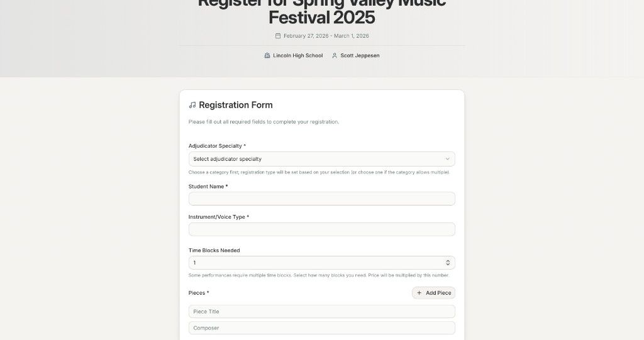Click the music note icon by Registration Form

point(192,105)
